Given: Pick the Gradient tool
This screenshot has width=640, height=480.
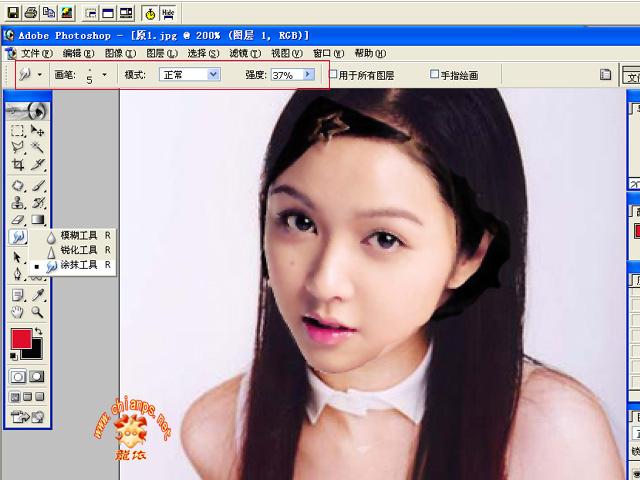Looking at the screenshot, I should point(38,220).
